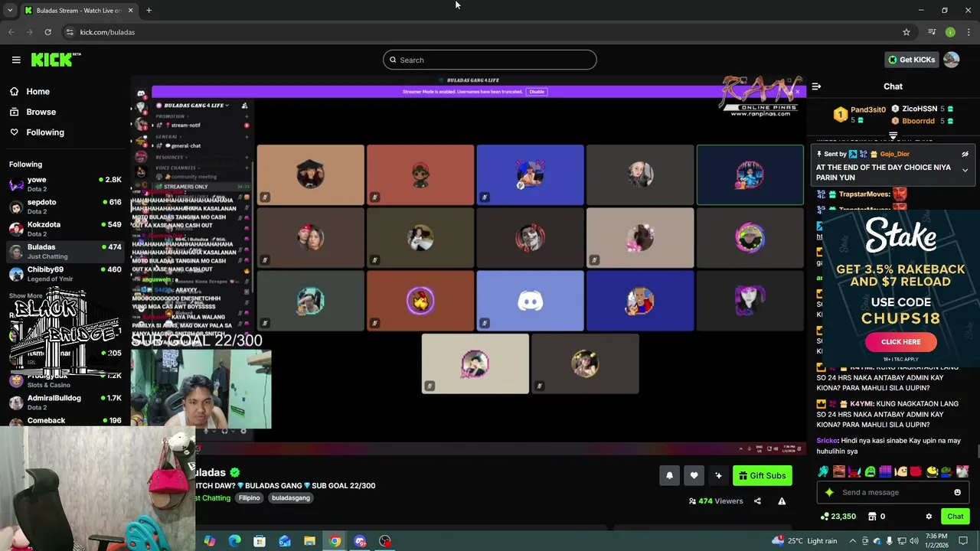Open AdmiralBulldog's recommended channel
The image size is (980, 551).
click(65, 402)
